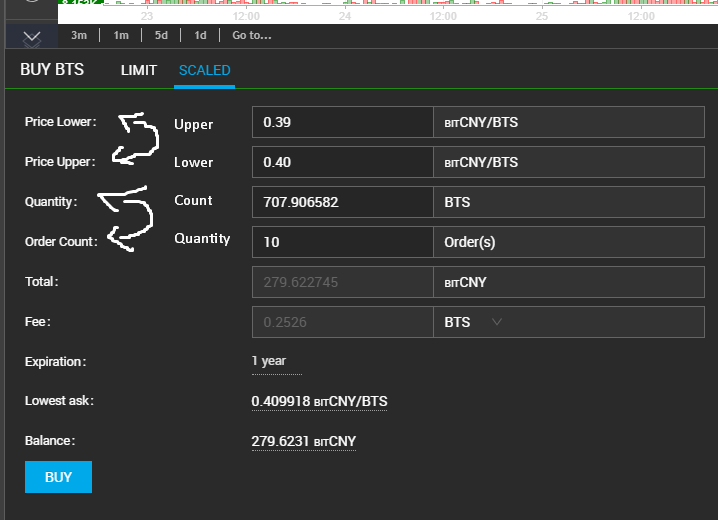This screenshot has width=718, height=520.
Task: Set chart range to 3m
Action: point(79,35)
